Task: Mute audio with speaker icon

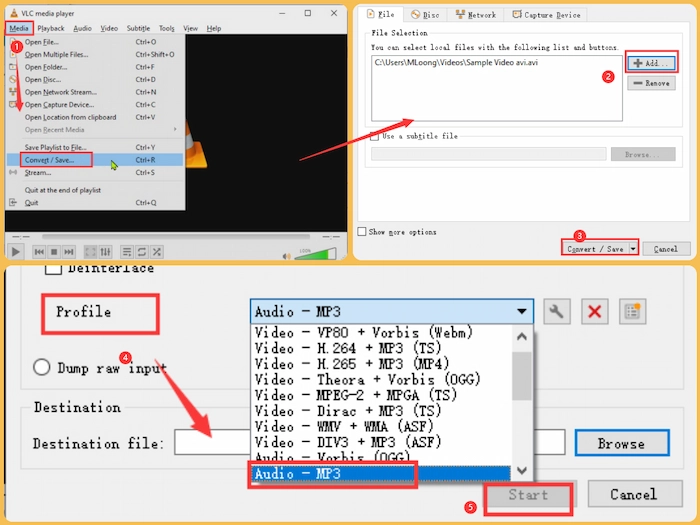Action: click(286, 256)
